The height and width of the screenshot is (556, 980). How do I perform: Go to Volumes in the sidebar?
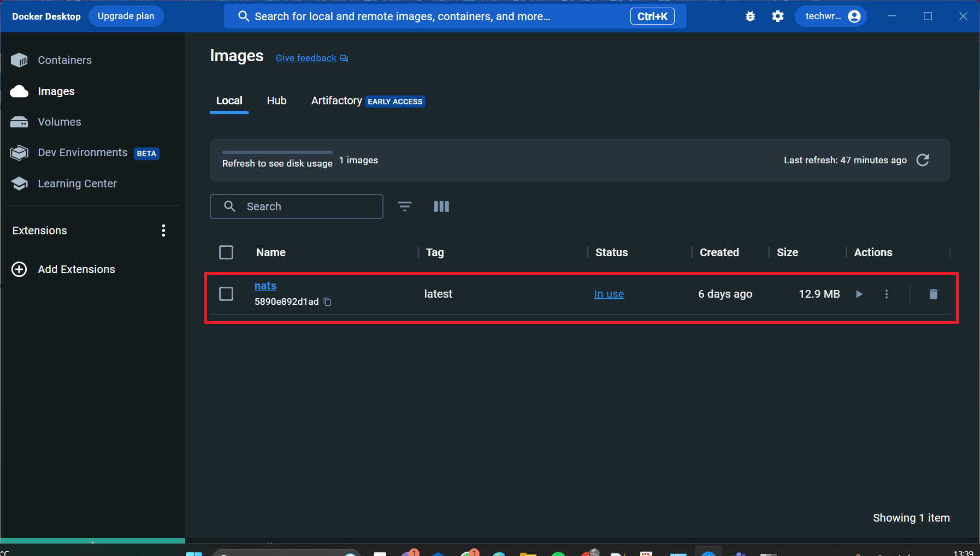(59, 122)
